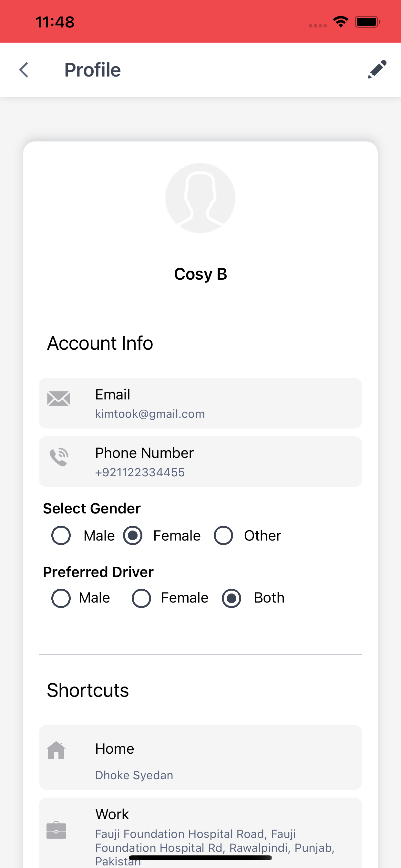Image resolution: width=401 pixels, height=868 pixels.
Task: Open the Home shortcut Dhoke Syedan
Action: [200, 758]
